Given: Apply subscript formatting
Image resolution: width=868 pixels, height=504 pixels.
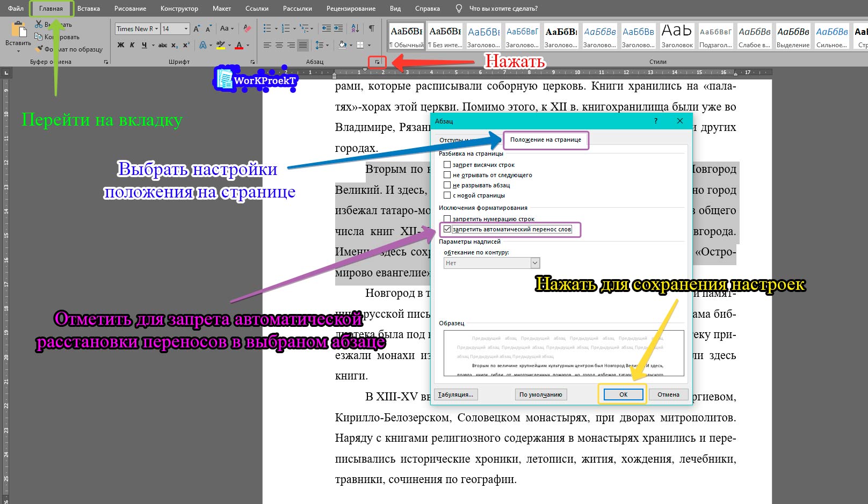Looking at the screenshot, I should [x=175, y=45].
